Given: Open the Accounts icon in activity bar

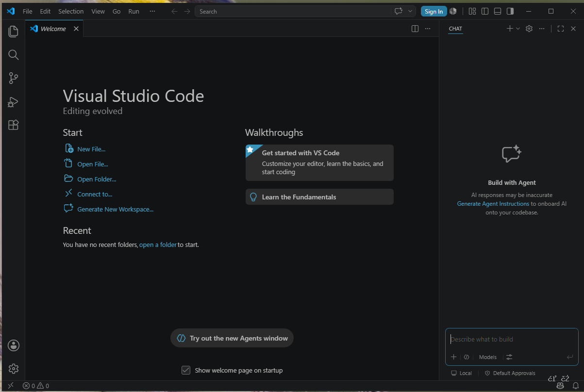Looking at the screenshot, I should pos(14,345).
